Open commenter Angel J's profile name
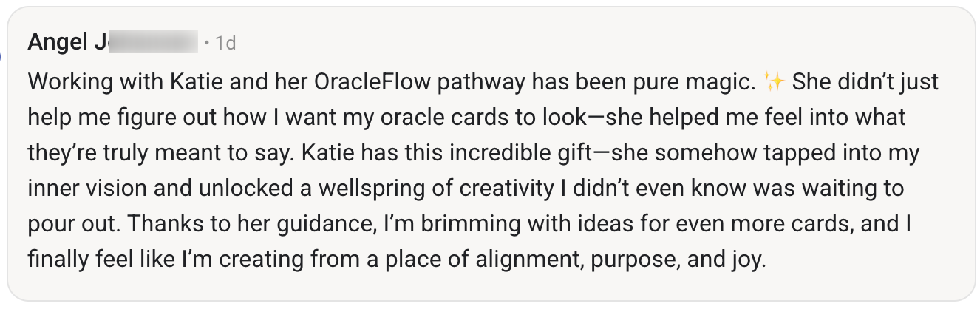The width and height of the screenshot is (980, 312). (x=67, y=43)
